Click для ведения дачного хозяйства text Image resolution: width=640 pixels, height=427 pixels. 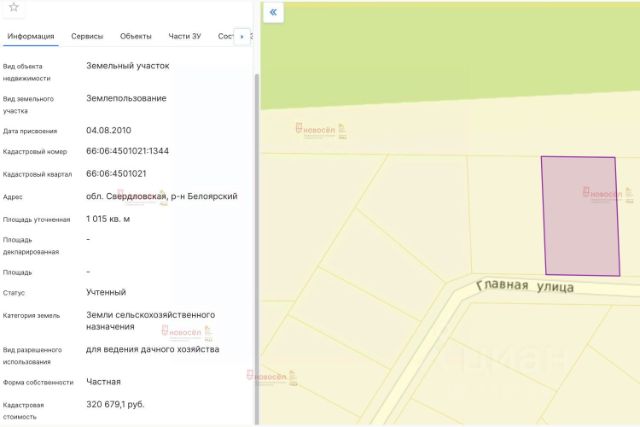[x=152, y=349]
